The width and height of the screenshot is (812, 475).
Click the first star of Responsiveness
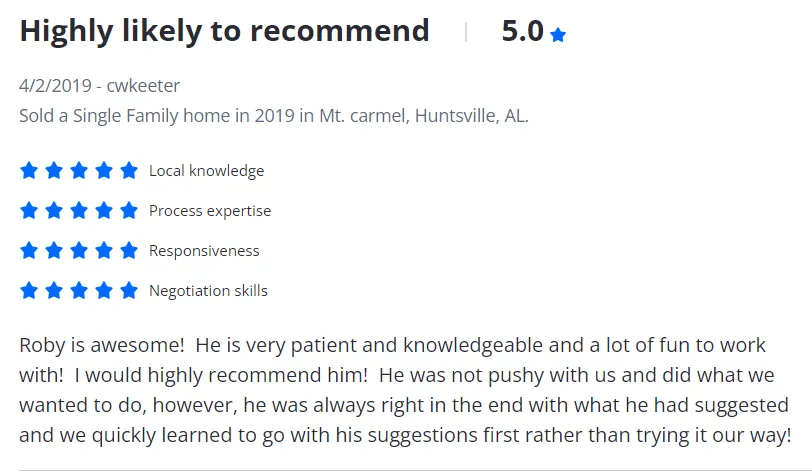[29, 251]
